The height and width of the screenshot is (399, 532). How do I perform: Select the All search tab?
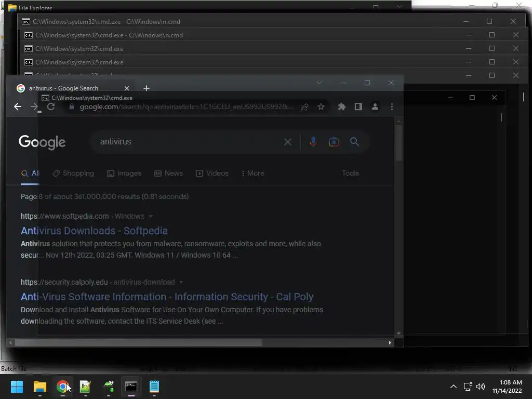pos(30,174)
